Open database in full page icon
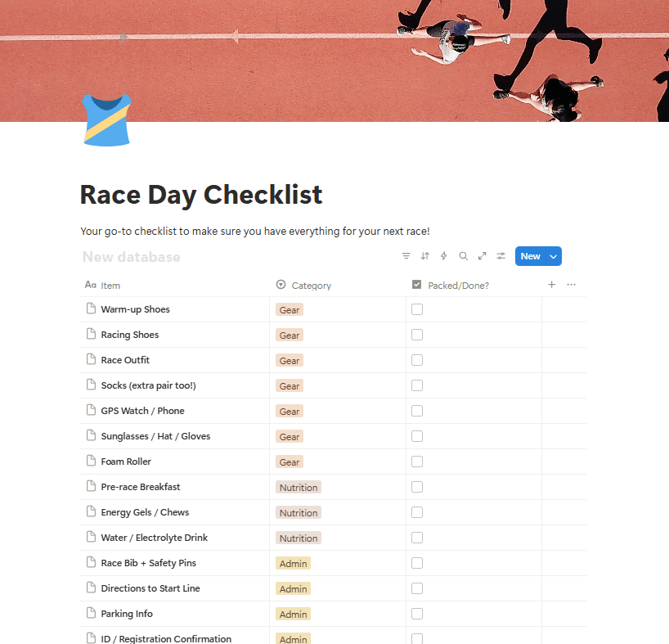Image resolution: width=669 pixels, height=644 pixels. (482, 256)
